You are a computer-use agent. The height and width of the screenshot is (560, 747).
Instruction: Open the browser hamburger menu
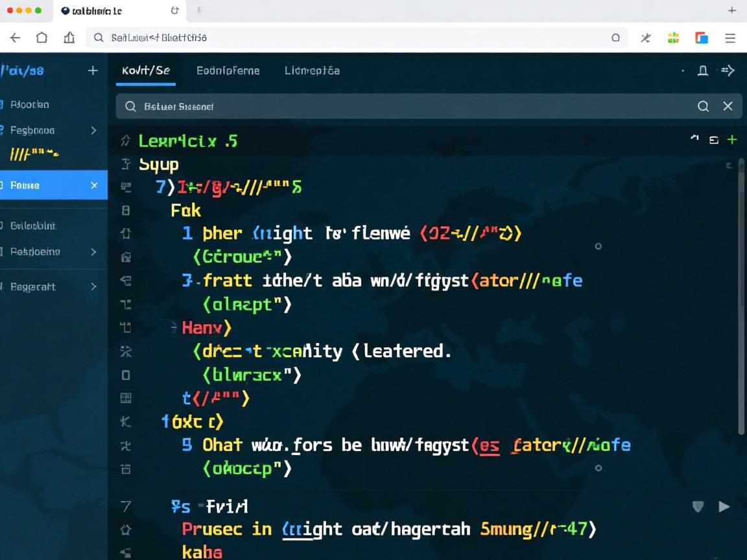point(730,38)
